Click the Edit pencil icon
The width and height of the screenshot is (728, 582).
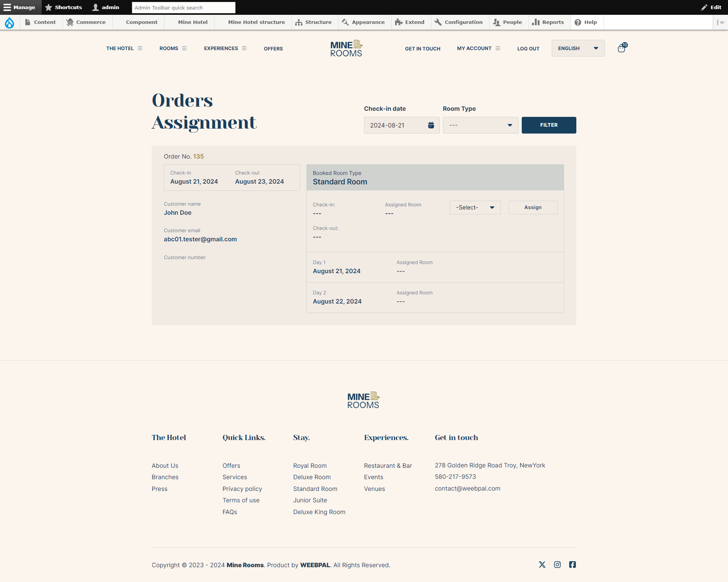click(706, 7)
